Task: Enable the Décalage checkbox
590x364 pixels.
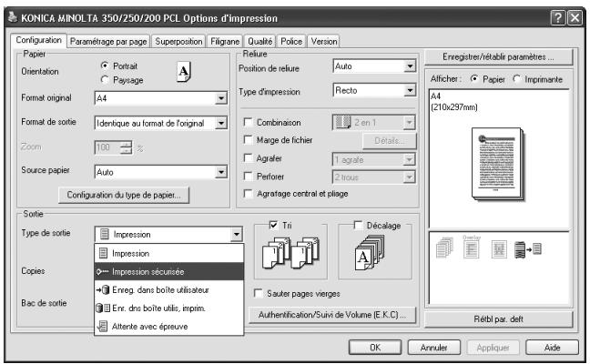Action: click(358, 225)
